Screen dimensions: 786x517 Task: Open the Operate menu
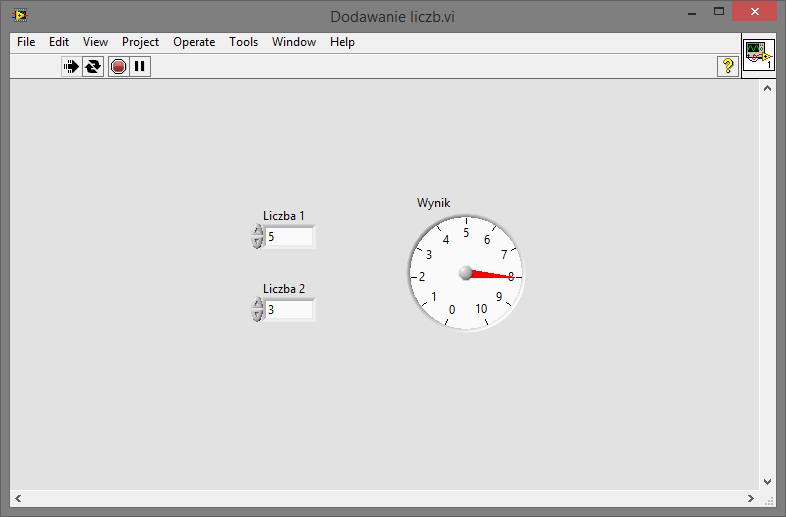coord(194,42)
